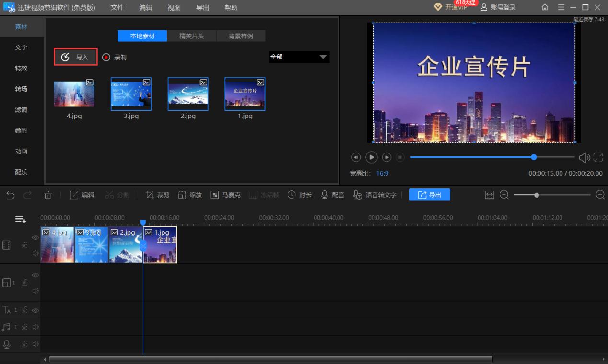Mute the video track's speaker
The width and height of the screenshot is (608, 364).
tap(35, 253)
